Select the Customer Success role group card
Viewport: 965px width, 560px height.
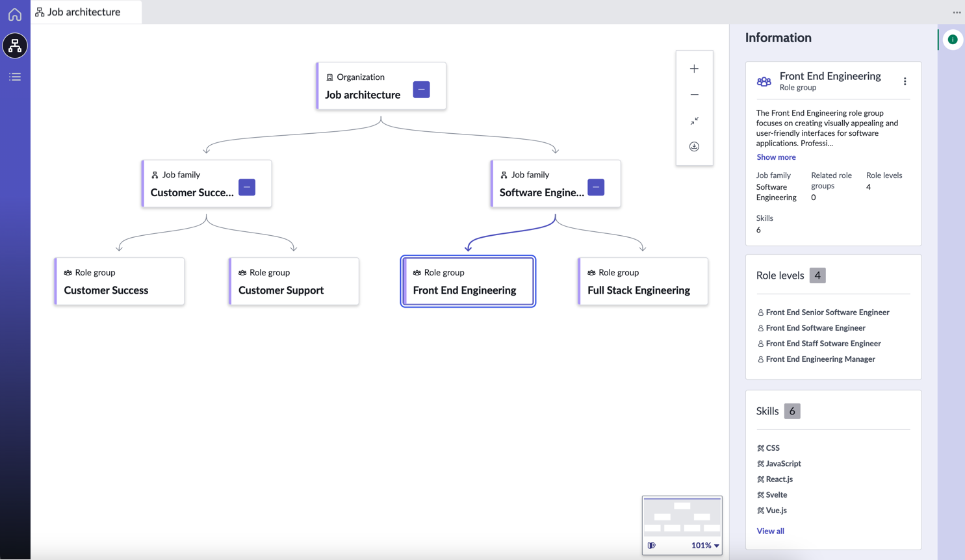click(120, 281)
